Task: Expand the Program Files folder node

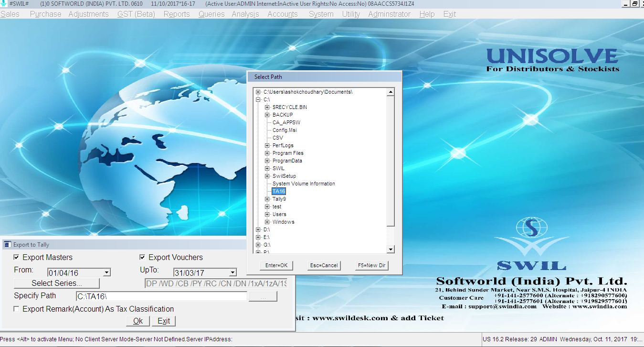Action: 267,153
